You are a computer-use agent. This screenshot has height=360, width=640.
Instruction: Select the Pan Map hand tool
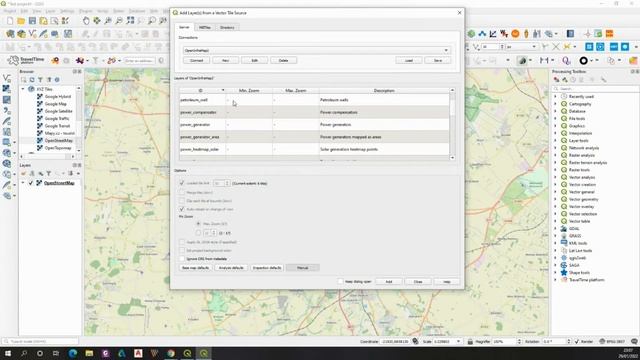[x=86, y=20]
